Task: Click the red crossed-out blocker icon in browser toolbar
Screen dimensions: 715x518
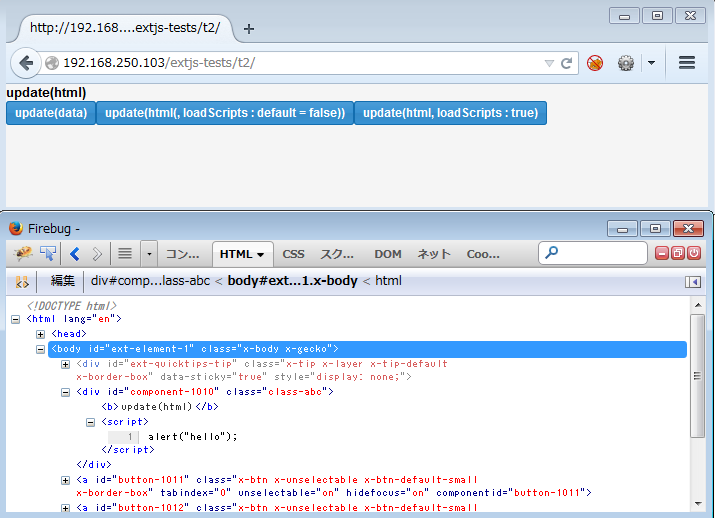Action: point(595,63)
